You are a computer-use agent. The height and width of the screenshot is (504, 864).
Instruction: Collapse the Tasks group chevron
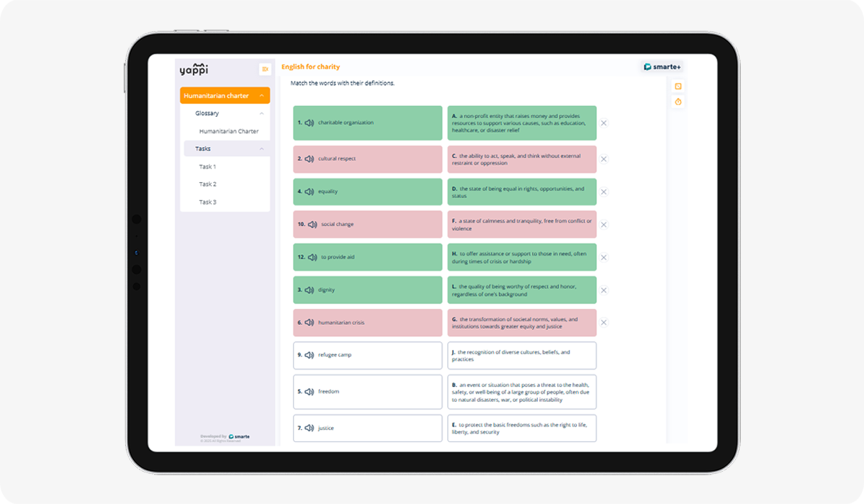(x=261, y=149)
